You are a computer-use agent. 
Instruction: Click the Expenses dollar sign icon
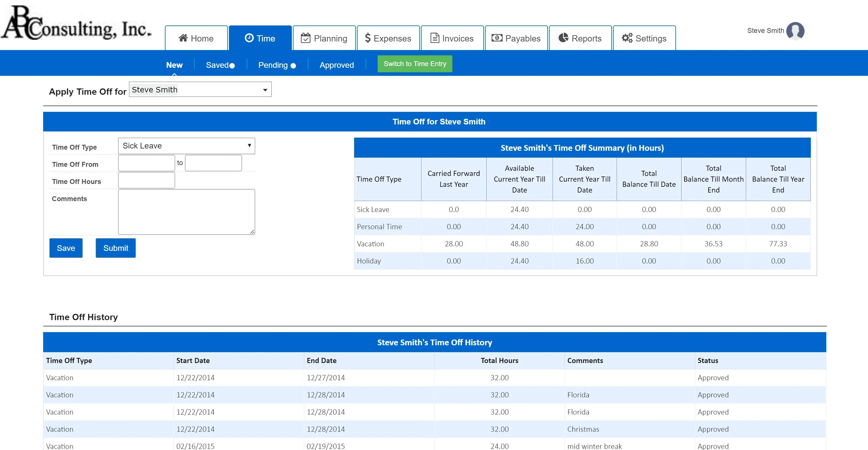(x=368, y=38)
